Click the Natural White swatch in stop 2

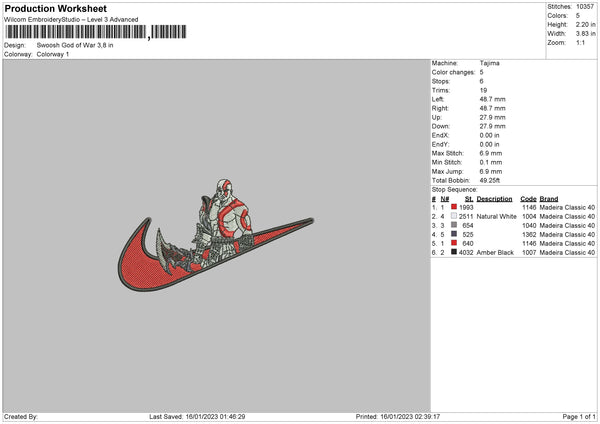pyautogui.click(x=454, y=216)
